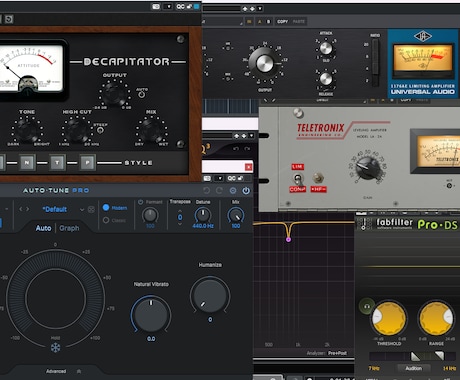The image size is (460, 380).
Task: Click the Detune knob showing 440.0 Hz
Action: click(x=203, y=215)
